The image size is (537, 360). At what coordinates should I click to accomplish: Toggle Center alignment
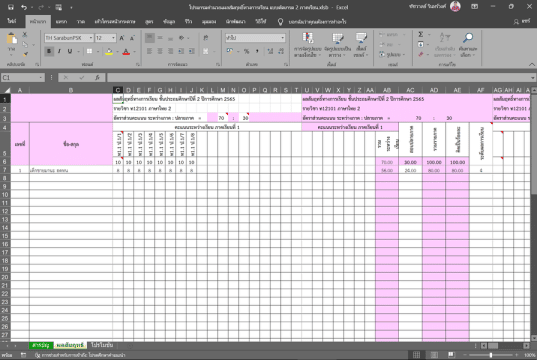coord(160,51)
